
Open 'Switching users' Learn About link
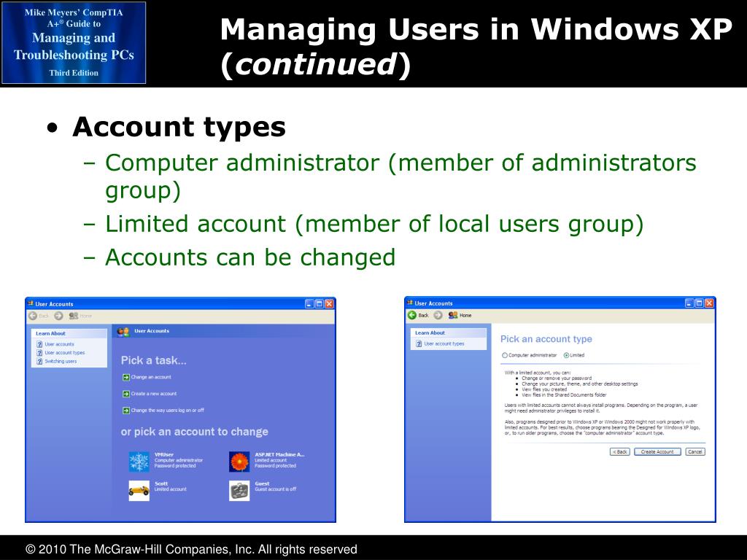pos(61,362)
